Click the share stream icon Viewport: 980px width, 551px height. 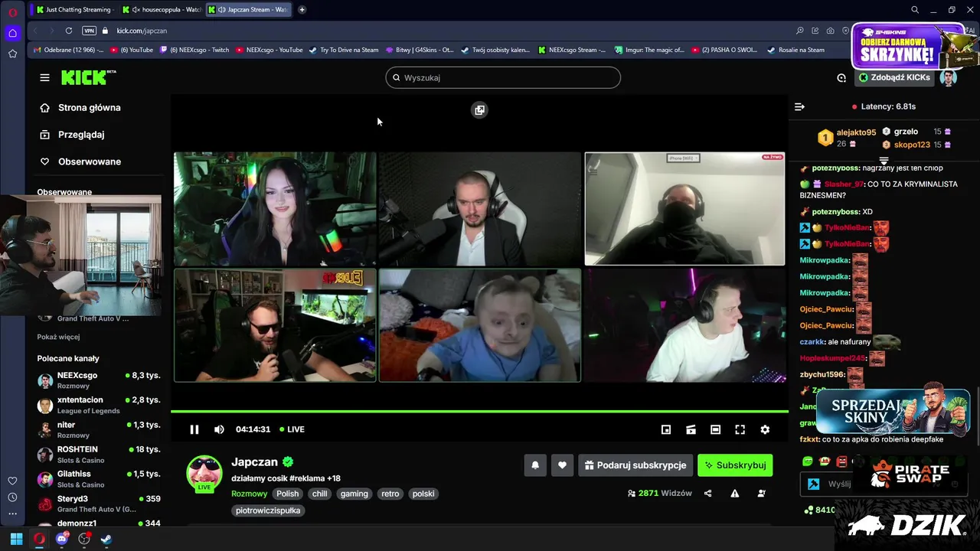point(707,494)
